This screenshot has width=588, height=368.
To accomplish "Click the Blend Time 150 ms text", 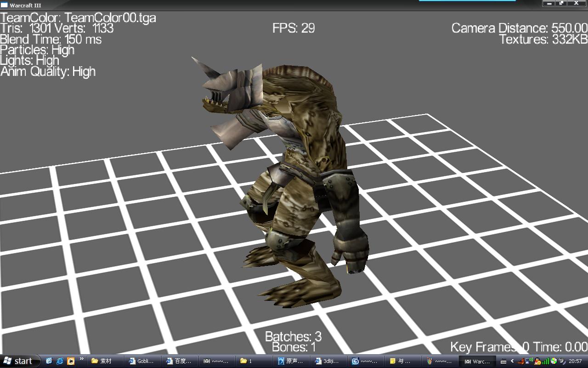I will 51,39.
